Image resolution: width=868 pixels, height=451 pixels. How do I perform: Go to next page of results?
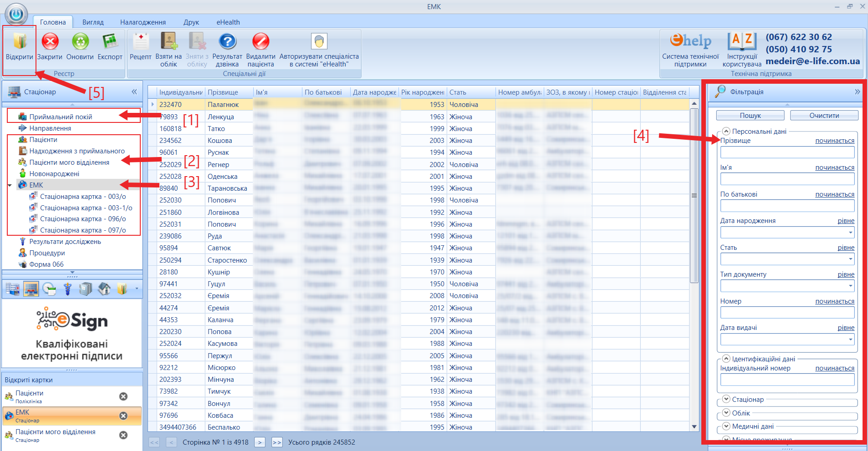260,442
